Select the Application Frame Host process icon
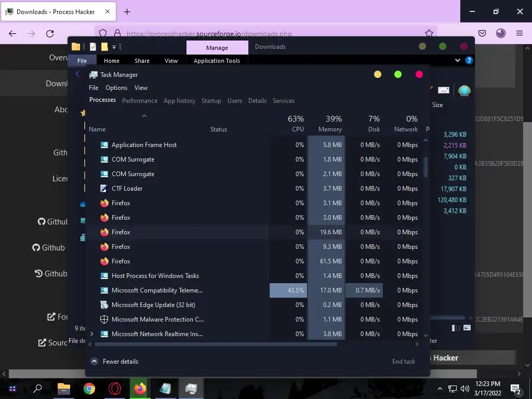Screen dimensions: 532x399 (x=104, y=145)
